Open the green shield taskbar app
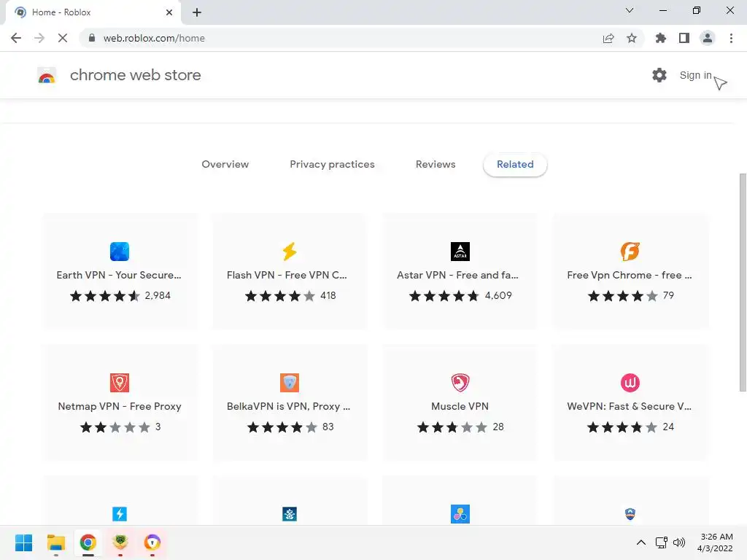The width and height of the screenshot is (747, 560). (x=120, y=542)
